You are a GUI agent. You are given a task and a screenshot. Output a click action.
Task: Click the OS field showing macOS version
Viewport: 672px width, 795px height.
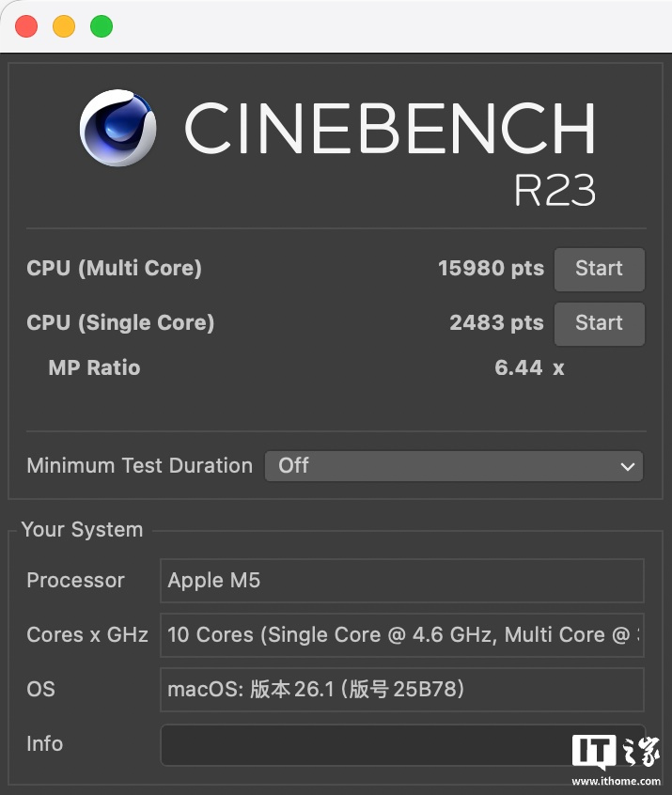tap(401, 690)
